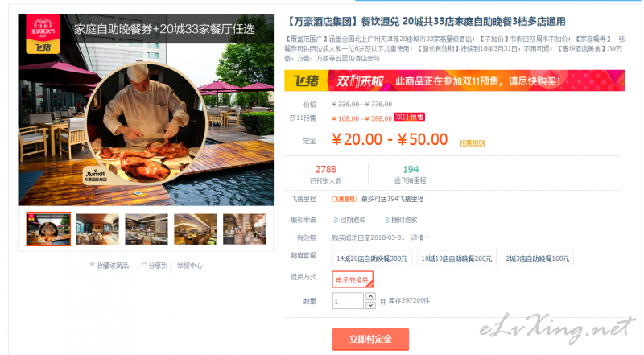
Task: Toggle the 电子兑换券 delivery option
Action: [x=353, y=280]
